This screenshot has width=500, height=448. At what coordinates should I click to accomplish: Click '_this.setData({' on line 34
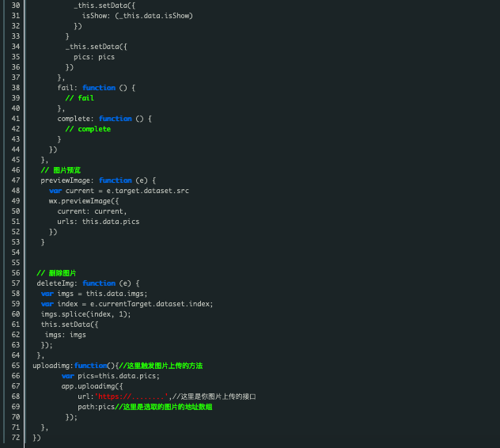click(x=97, y=47)
